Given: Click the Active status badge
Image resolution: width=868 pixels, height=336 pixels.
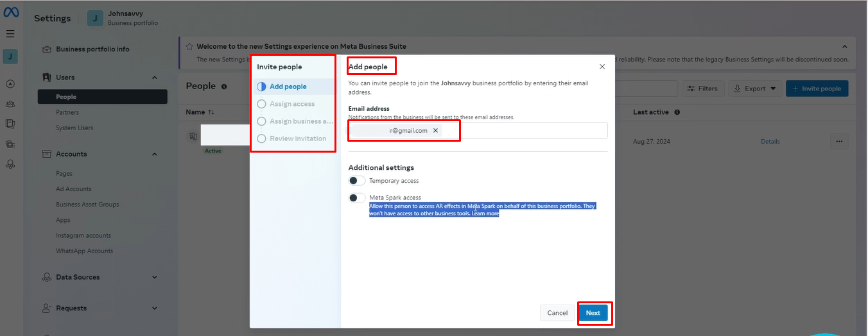Looking at the screenshot, I should (213, 151).
